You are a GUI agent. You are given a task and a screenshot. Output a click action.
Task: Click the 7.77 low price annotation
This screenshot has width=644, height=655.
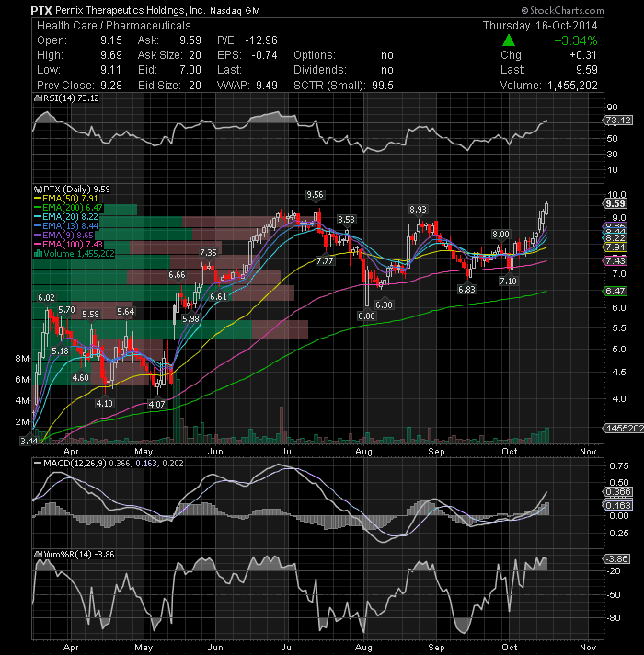(x=325, y=261)
